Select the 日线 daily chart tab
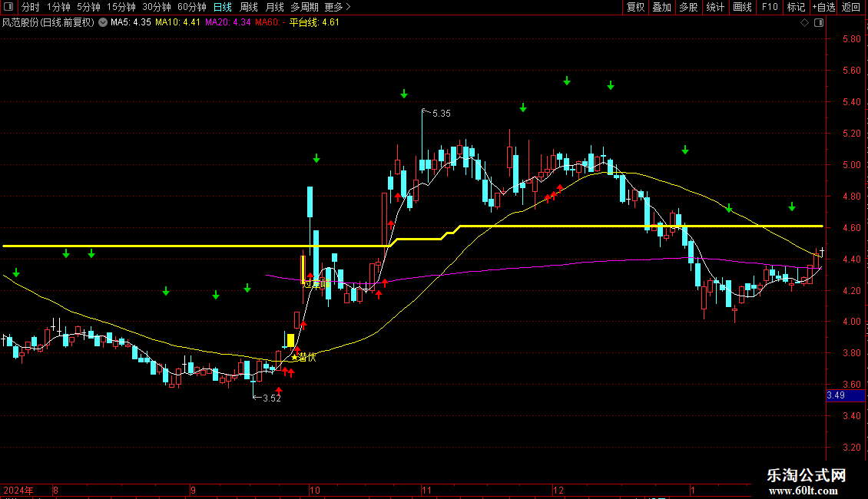Viewport: 868px width, 499px height. click(223, 7)
